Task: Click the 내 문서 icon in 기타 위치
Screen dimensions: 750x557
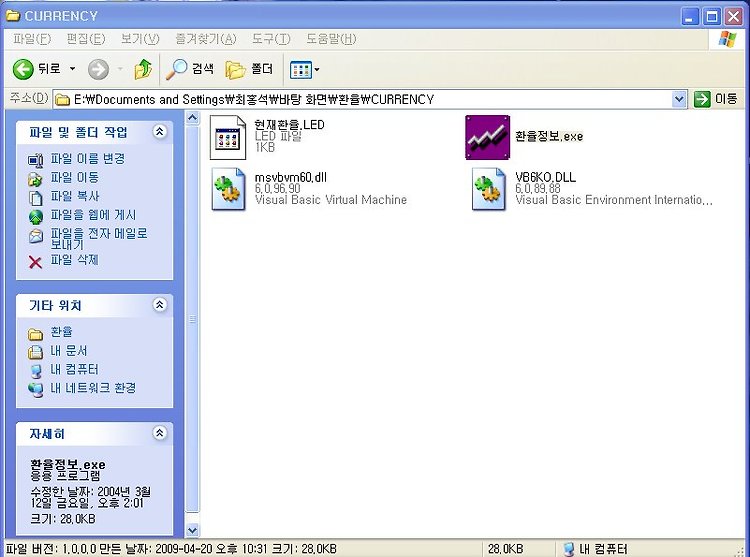Action: pyautogui.click(x=35, y=352)
